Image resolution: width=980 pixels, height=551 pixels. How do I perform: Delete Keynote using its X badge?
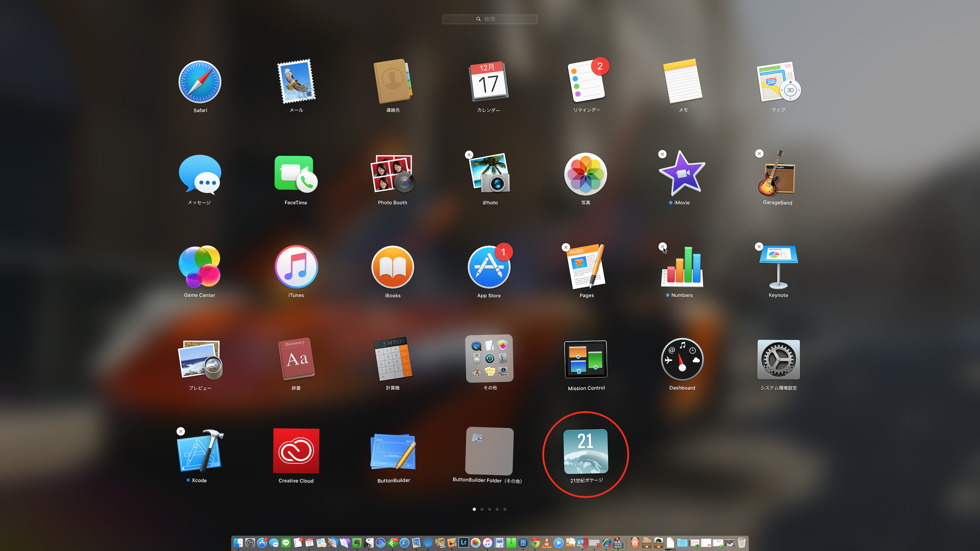pos(759,247)
